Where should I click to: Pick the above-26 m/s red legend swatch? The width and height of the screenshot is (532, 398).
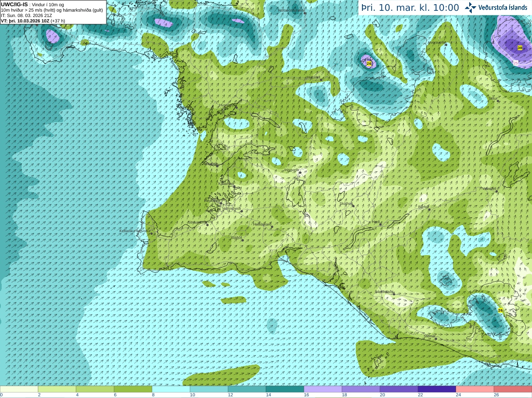pyautogui.click(x=513, y=389)
